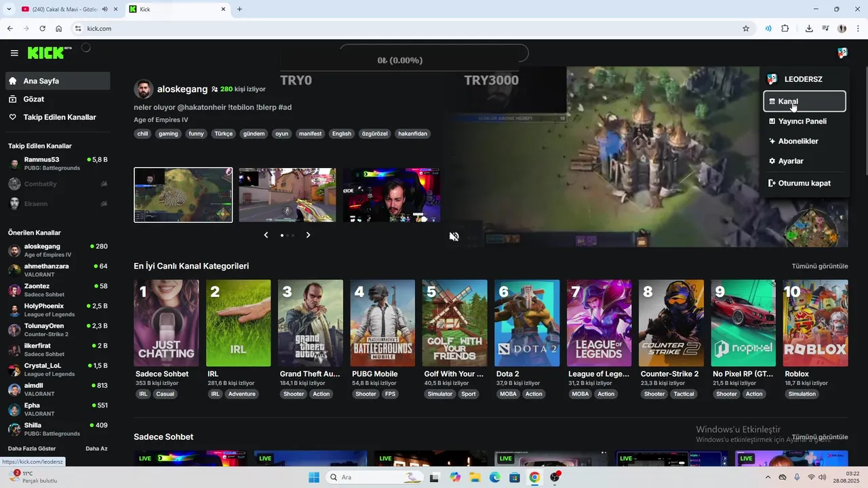Open Windows Start menu
This screenshot has height=488, width=868.
pos(314,477)
